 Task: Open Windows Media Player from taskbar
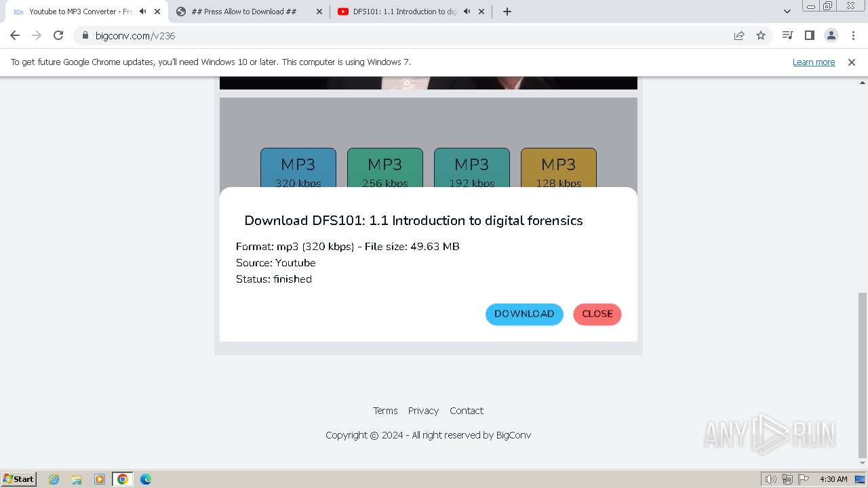99,479
